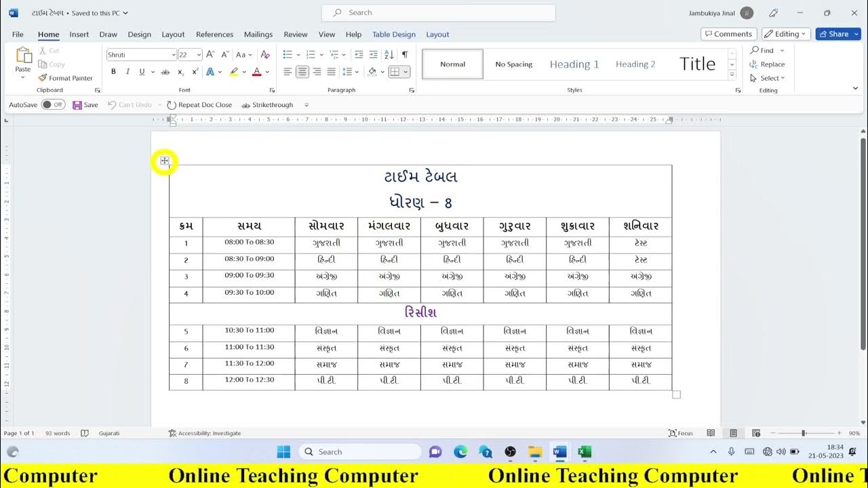868x488 pixels.
Task: Click the Comments button
Action: (728, 34)
